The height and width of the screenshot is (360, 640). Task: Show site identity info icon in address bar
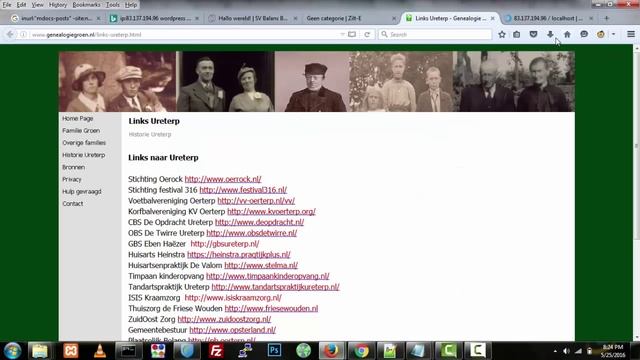coord(24,35)
